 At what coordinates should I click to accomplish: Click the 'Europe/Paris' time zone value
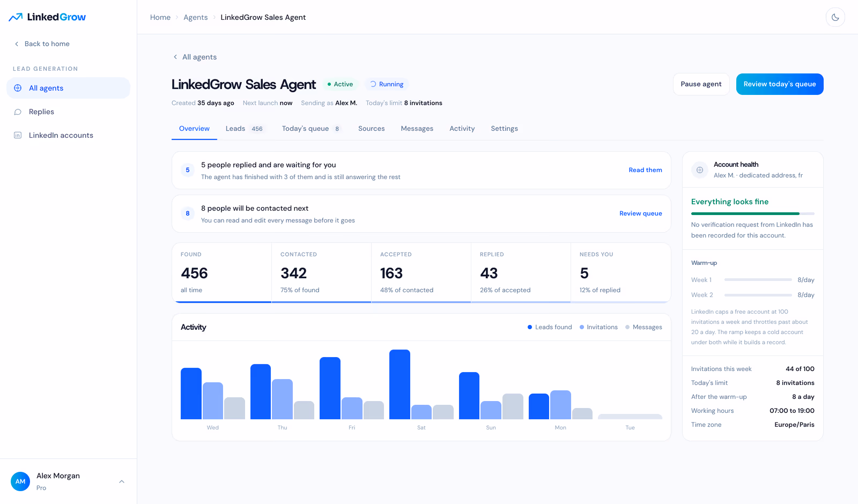[x=794, y=425]
